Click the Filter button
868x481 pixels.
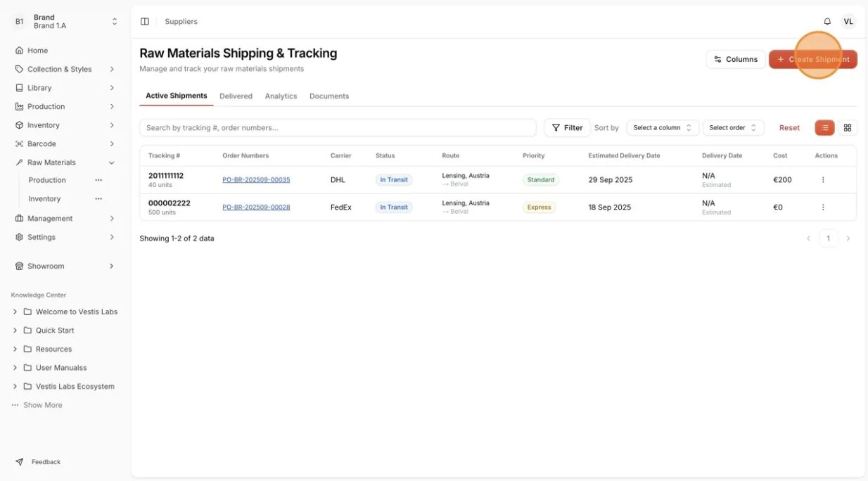click(567, 128)
